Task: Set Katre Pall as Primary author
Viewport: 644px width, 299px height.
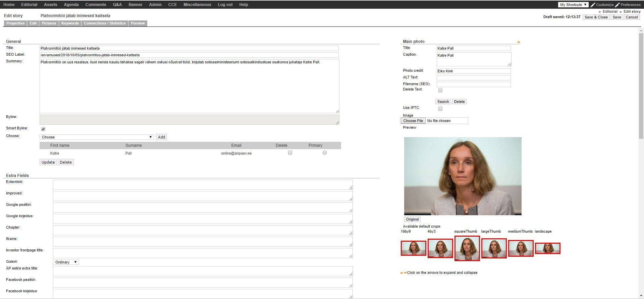Action: 324,153
